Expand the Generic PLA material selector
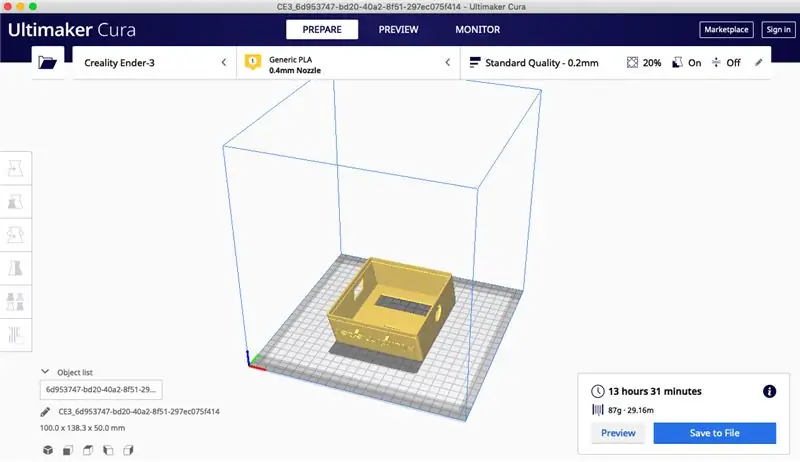The height and width of the screenshot is (462, 800). click(348, 63)
